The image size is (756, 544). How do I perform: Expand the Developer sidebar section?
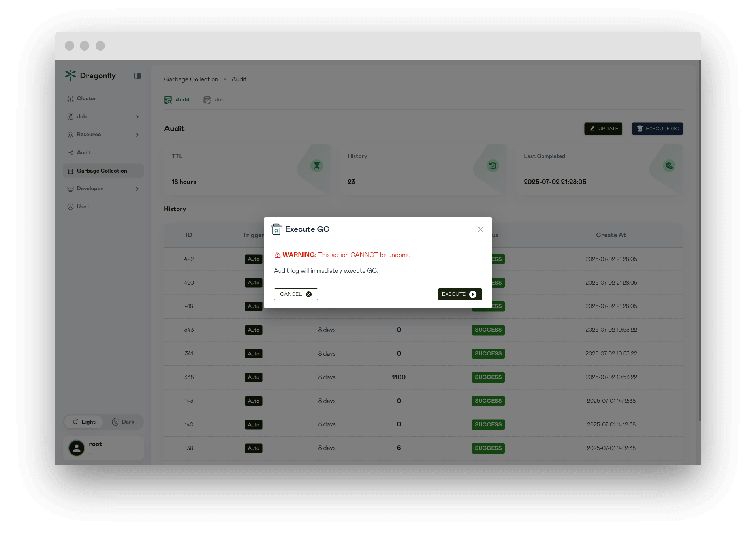tap(137, 188)
